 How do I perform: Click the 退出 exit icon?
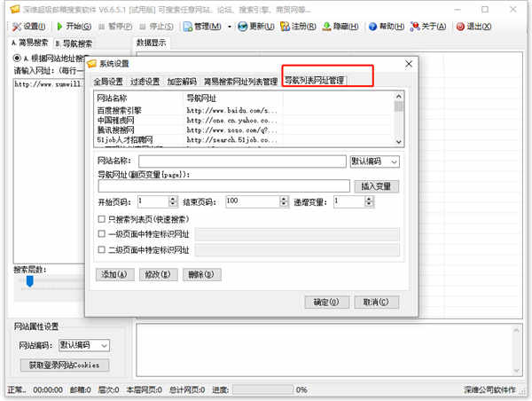pos(473,27)
